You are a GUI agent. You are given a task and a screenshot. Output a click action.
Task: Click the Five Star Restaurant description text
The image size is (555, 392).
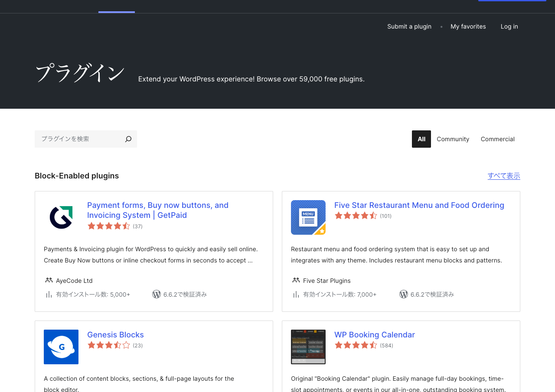tap(396, 255)
